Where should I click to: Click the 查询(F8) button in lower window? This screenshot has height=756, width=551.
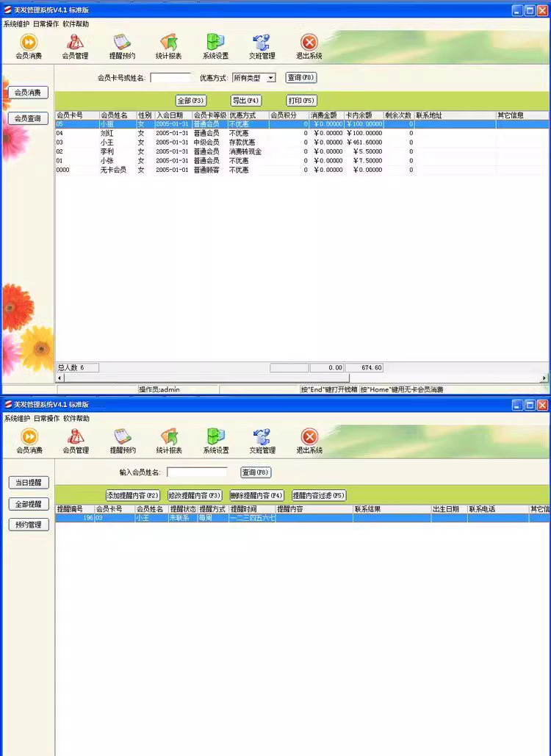256,472
